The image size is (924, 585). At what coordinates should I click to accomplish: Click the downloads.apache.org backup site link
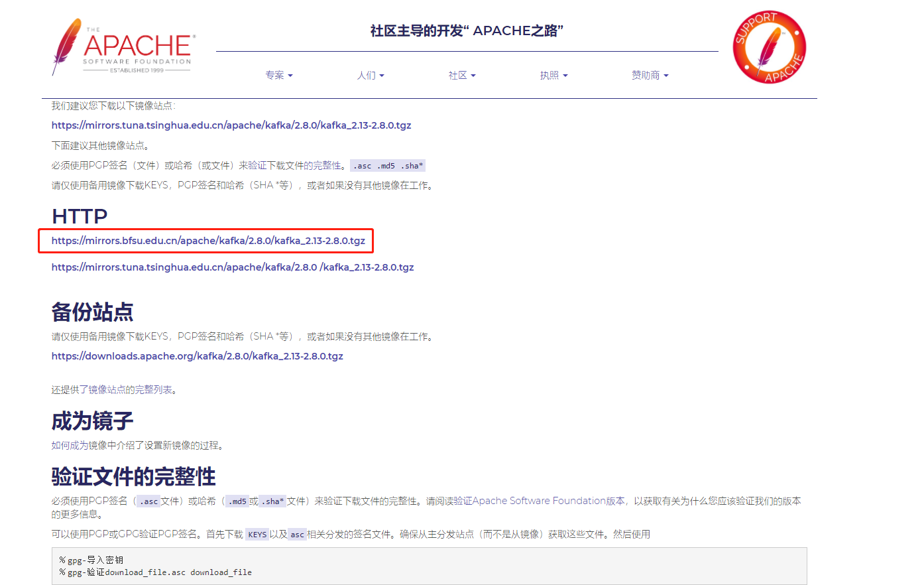[x=197, y=356]
